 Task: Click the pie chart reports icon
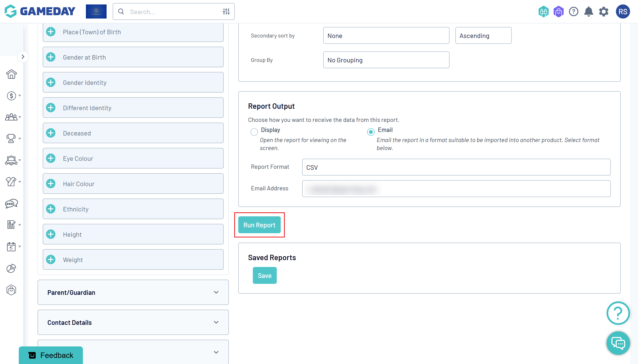[x=11, y=268]
